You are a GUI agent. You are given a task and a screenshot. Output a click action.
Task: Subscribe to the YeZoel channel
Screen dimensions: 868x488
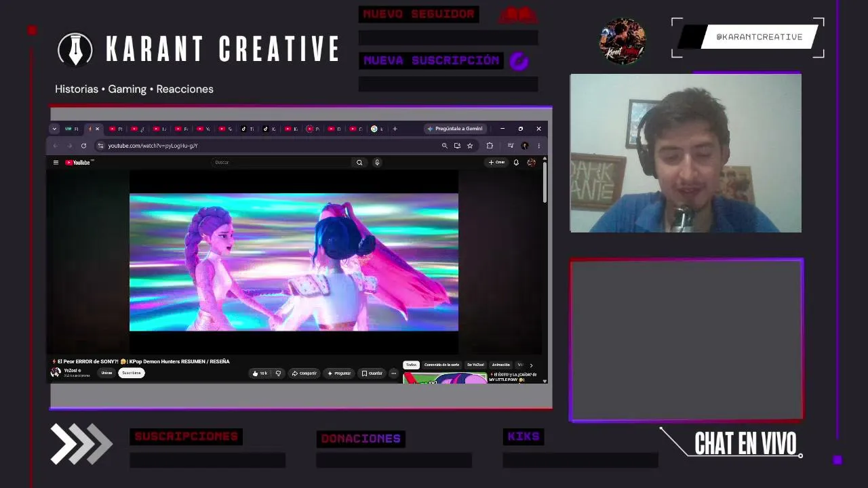[x=132, y=373]
